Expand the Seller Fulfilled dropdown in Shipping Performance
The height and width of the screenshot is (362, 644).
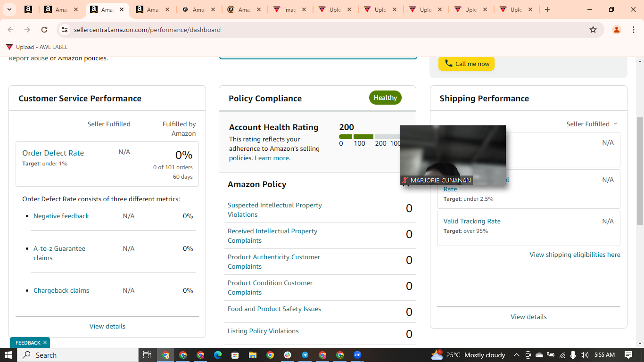click(x=592, y=124)
